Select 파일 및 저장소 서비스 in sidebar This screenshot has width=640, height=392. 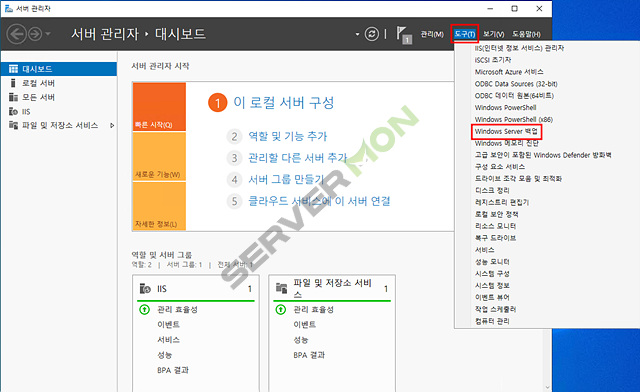click(59, 125)
